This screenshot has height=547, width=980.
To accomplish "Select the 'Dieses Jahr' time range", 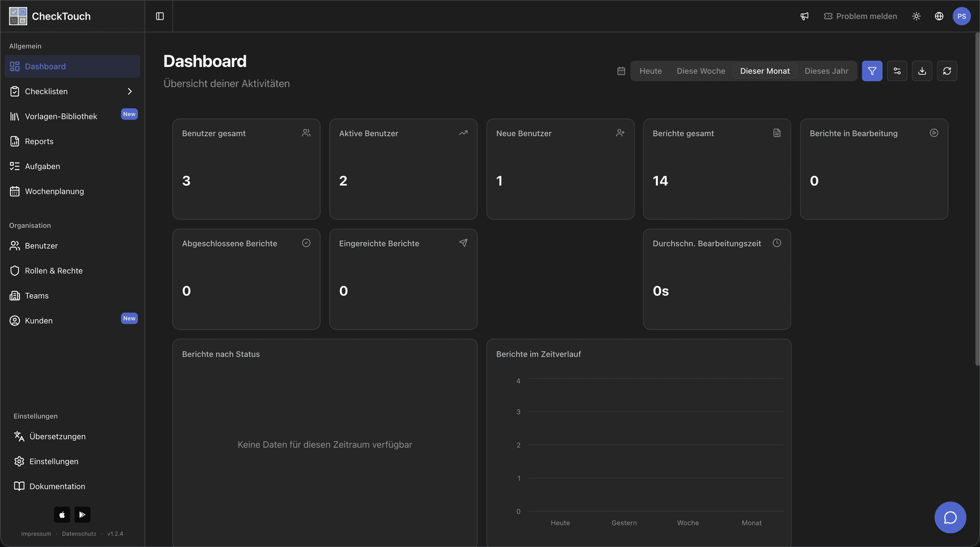I will 826,71.
